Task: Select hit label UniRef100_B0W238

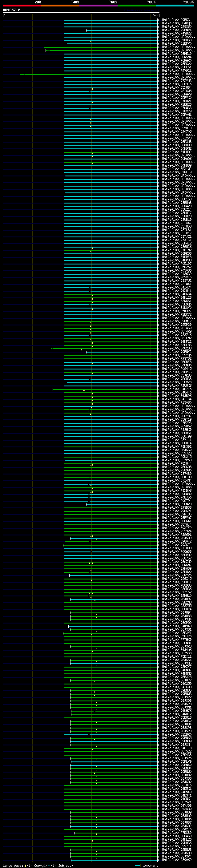Action: click(177, 349)
